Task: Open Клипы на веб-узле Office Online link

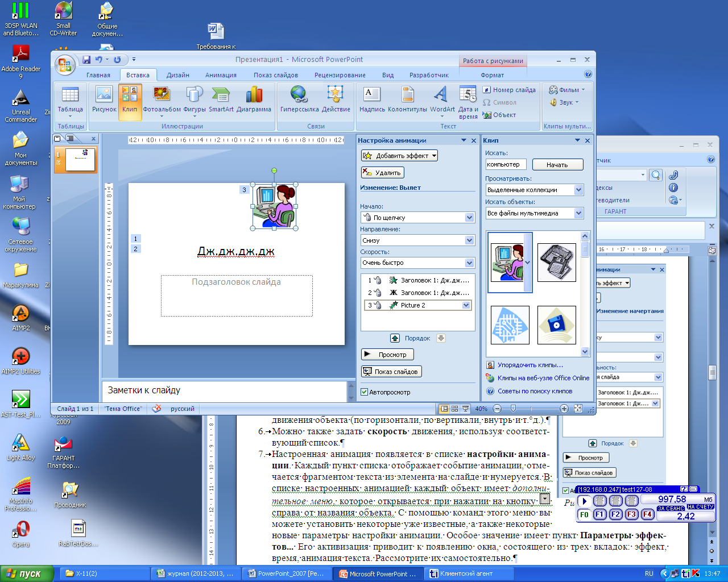Action: pyautogui.click(x=543, y=378)
